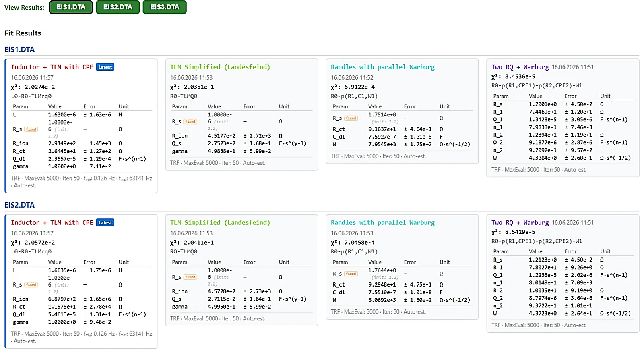Click the R_2 value 1.0035e+1

click(x=543, y=291)
